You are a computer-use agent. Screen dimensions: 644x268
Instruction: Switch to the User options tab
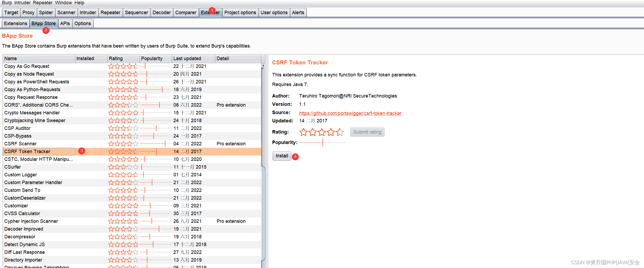click(274, 13)
